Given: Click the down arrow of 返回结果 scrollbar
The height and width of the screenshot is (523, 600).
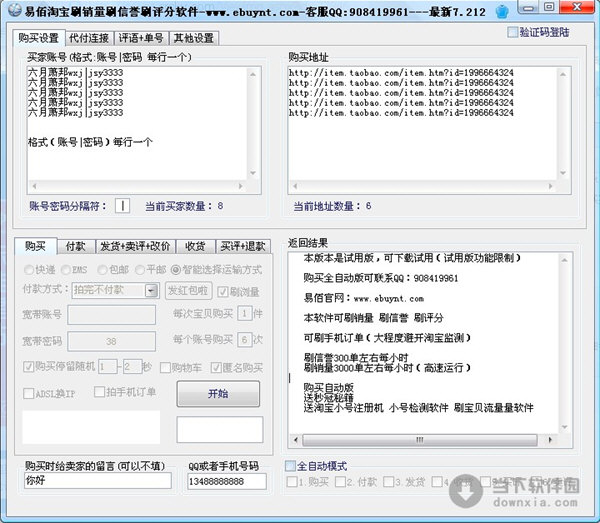Looking at the screenshot, I should point(564,427).
